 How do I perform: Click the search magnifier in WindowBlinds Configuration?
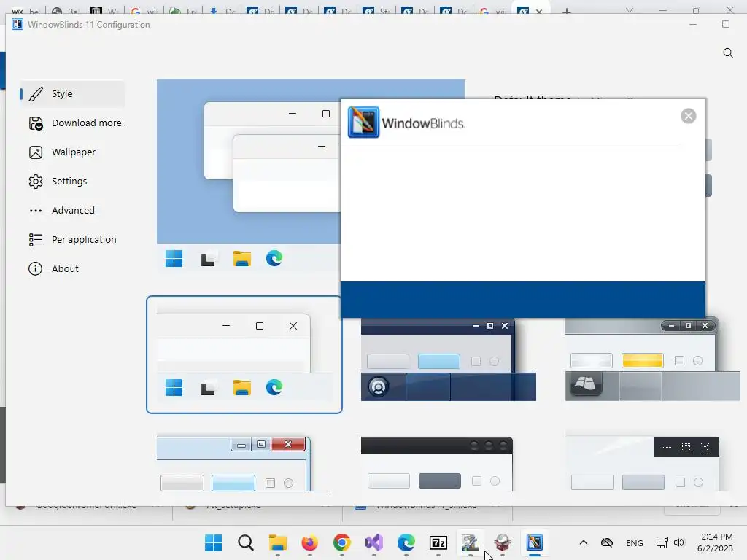click(x=728, y=52)
